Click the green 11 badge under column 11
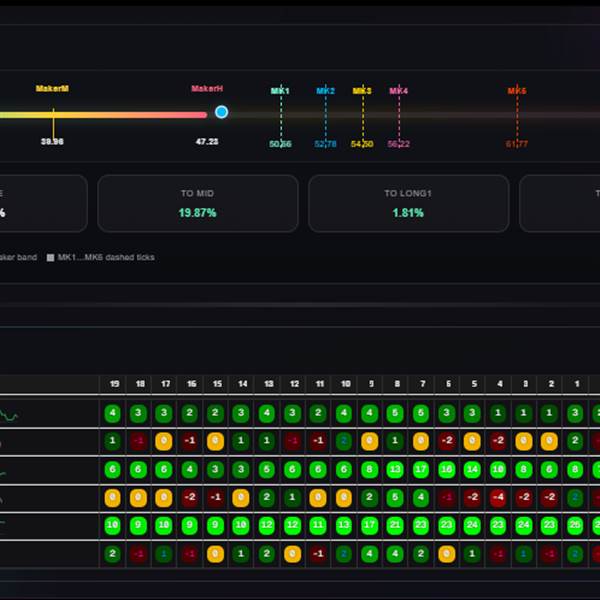 pos(318,526)
